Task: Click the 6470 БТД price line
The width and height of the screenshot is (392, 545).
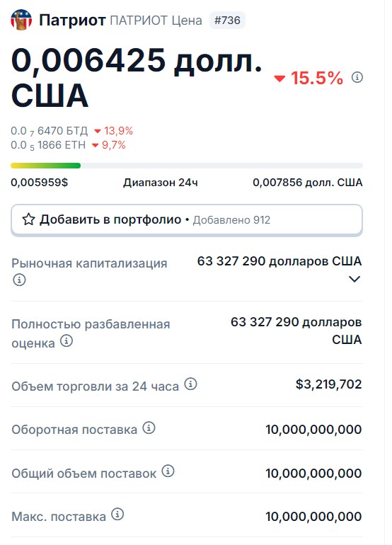Action: (71, 131)
